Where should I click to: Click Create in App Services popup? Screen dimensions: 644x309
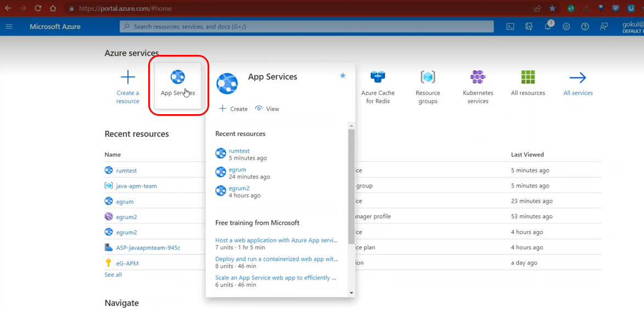(233, 109)
